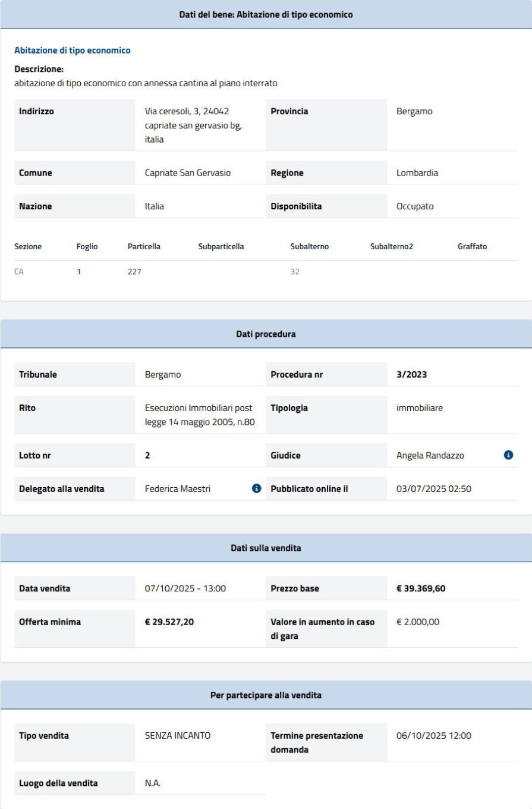Click sale date '07/10/2025 - 13:00'
The image size is (532, 809).
[x=185, y=588]
